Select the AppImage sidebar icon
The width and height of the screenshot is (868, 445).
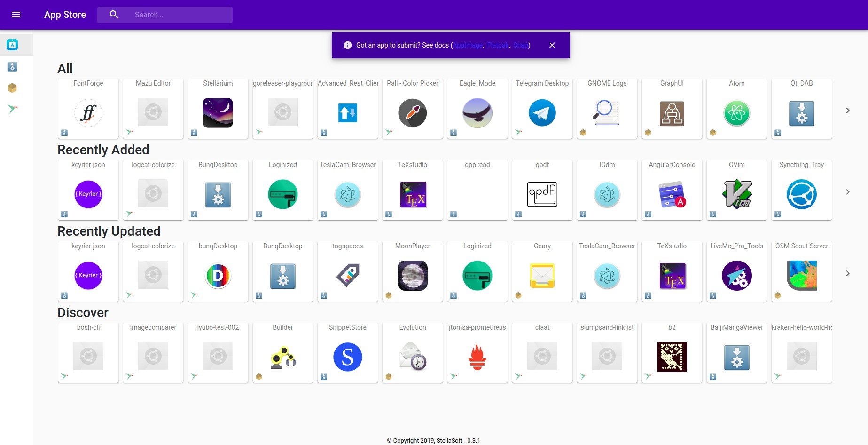(12, 67)
